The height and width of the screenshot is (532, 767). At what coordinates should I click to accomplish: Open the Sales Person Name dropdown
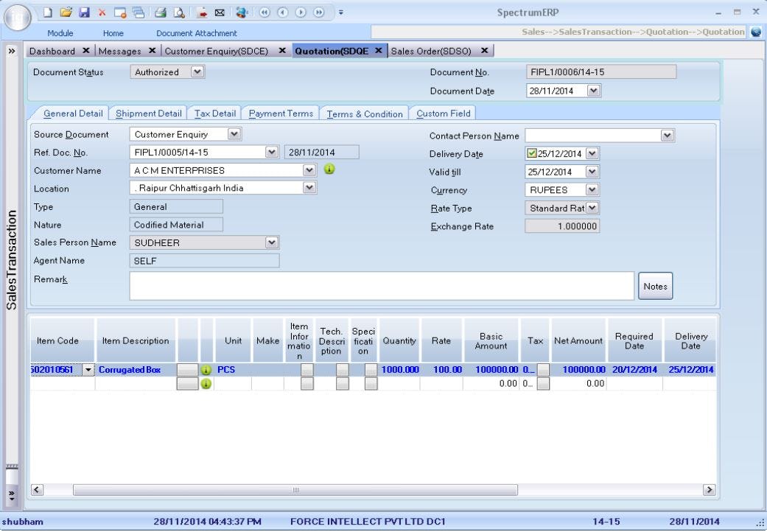click(x=272, y=242)
